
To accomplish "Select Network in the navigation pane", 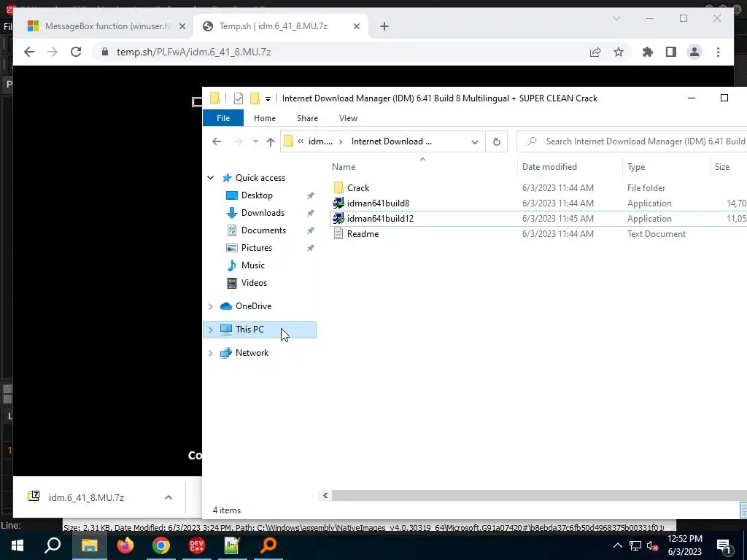I will pos(252,353).
